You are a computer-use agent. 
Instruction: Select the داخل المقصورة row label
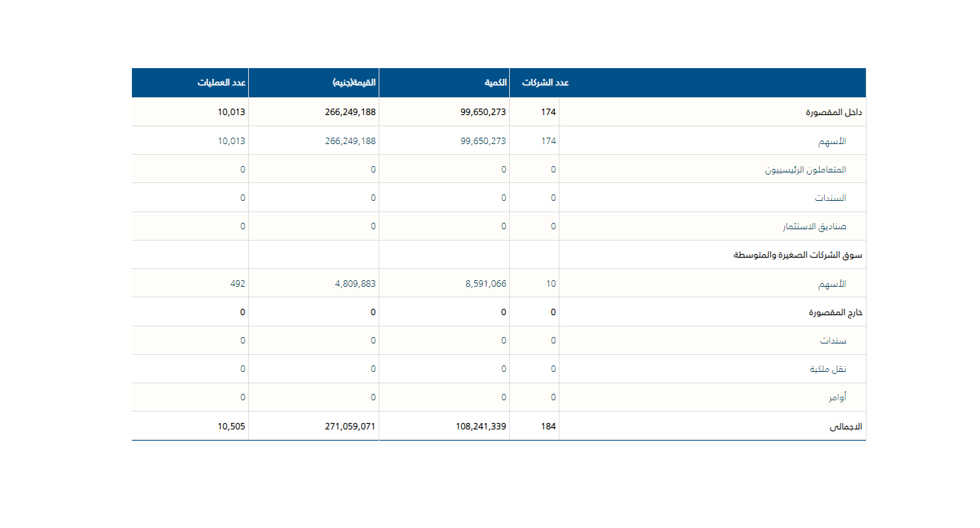click(833, 113)
